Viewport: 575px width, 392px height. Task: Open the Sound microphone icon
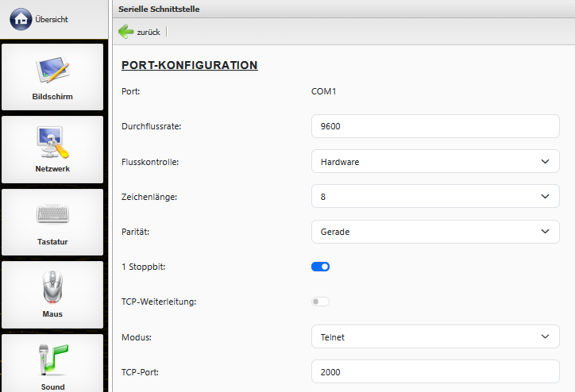coord(53,359)
